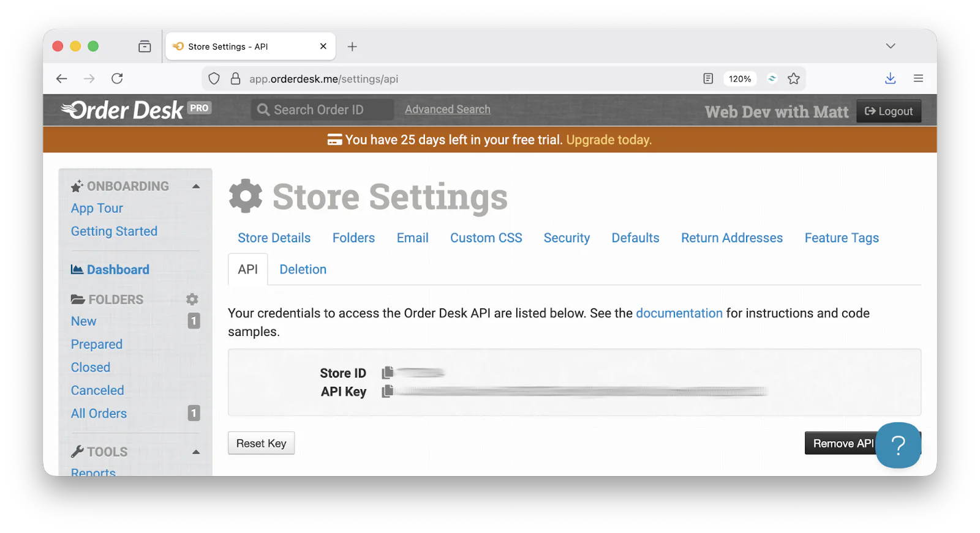Open the New orders folder

[x=83, y=321]
